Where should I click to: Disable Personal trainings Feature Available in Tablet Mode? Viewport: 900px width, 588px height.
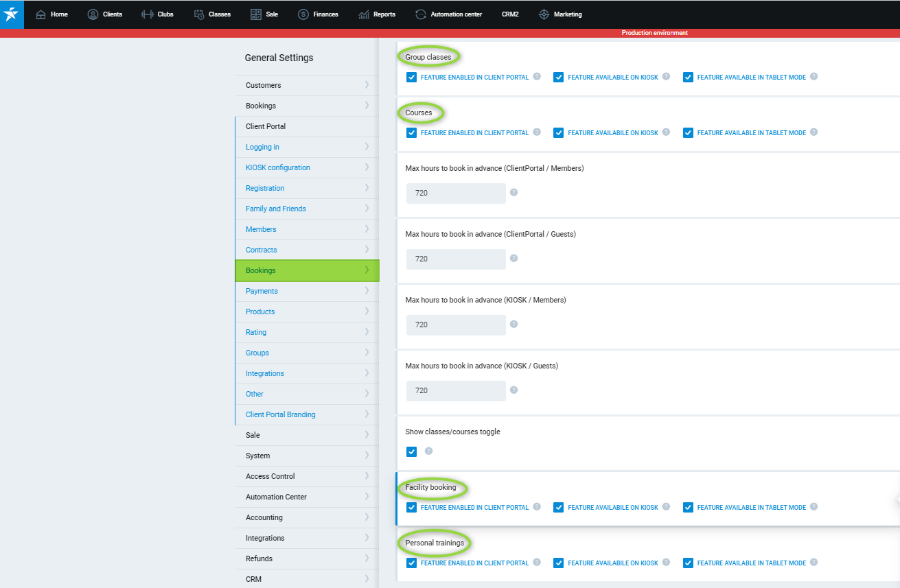pos(688,563)
